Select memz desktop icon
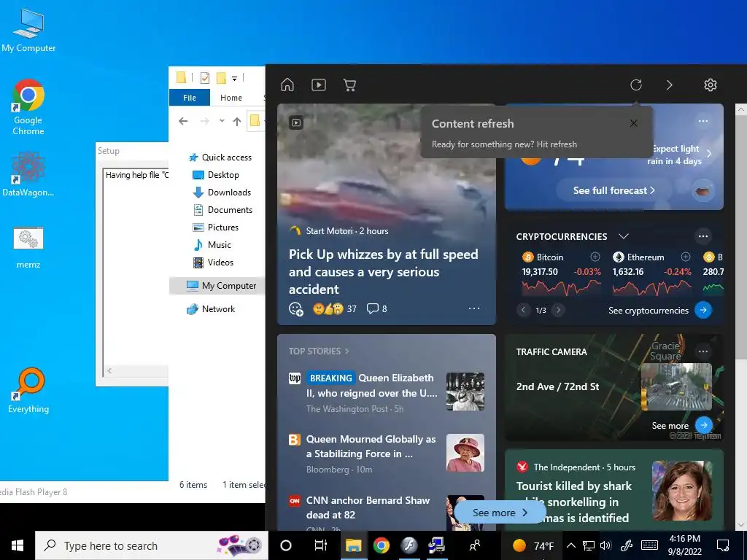This screenshot has height=560, width=747. [x=28, y=248]
